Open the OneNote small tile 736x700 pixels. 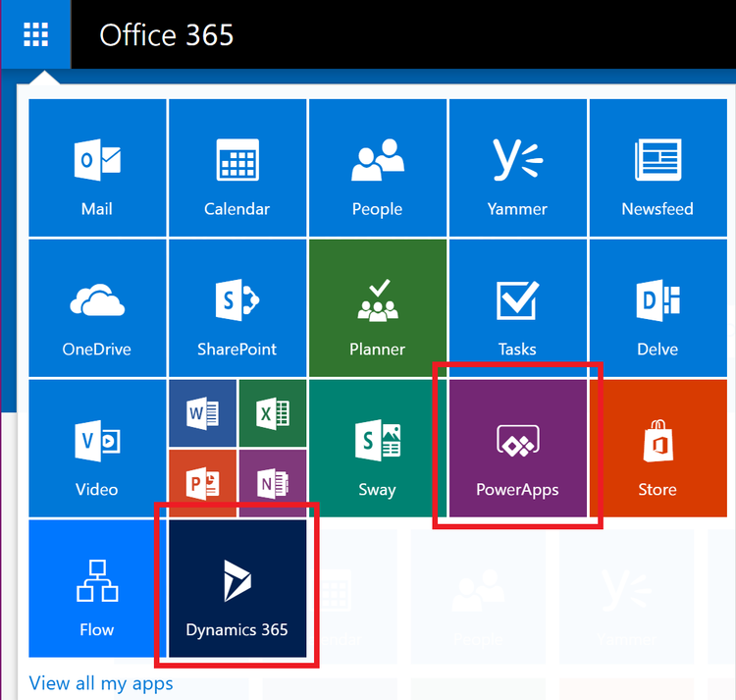[273, 483]
